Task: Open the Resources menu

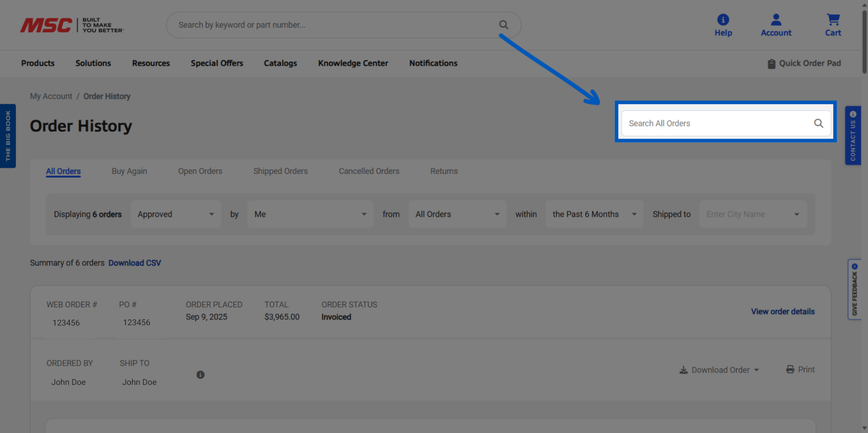Action: [151, 63]
